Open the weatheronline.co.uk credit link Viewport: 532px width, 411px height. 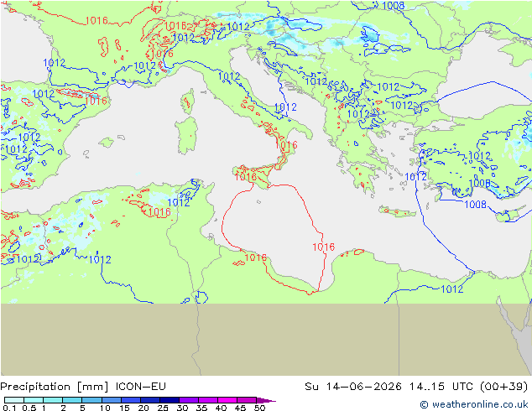474,404
